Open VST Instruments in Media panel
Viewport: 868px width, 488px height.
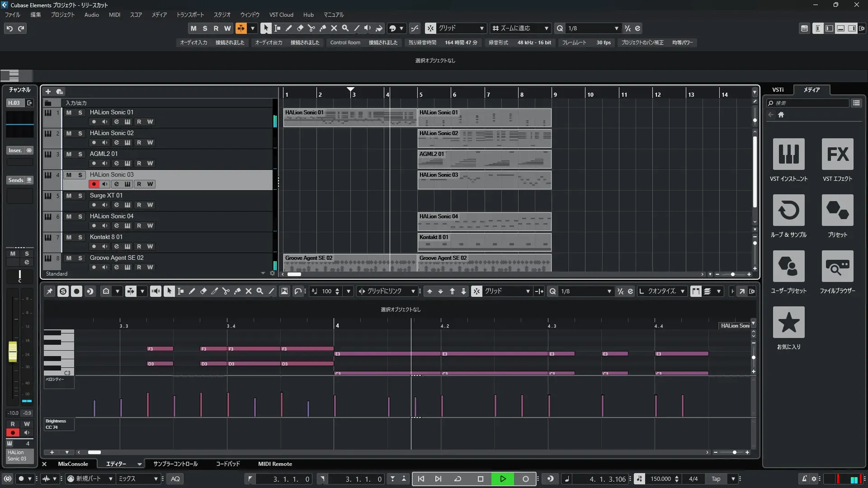coord(788,154)
